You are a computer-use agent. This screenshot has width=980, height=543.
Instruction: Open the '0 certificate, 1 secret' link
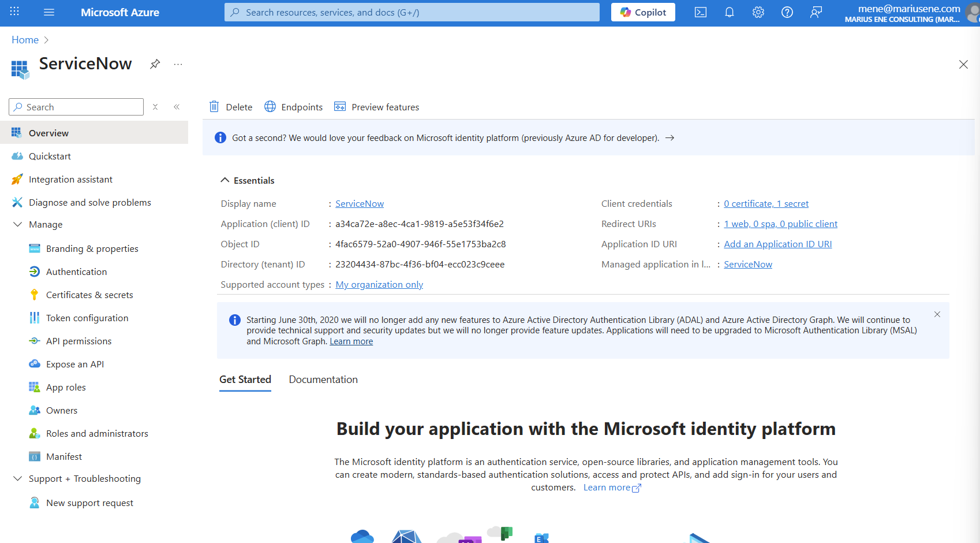coord(766,203)
